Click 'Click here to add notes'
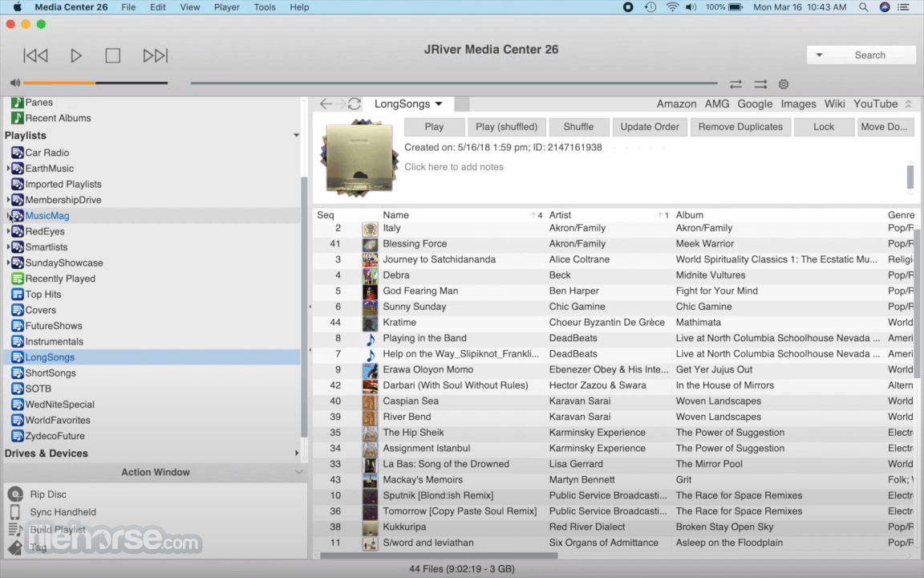This screenshot has height=578, width=924. click(454, 167)
